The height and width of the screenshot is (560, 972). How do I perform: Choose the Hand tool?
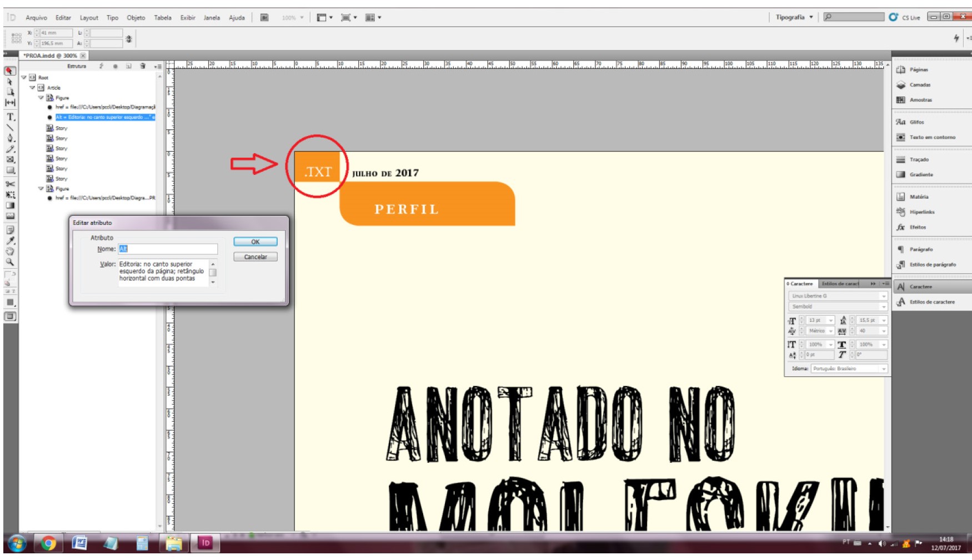click(10, 251)
